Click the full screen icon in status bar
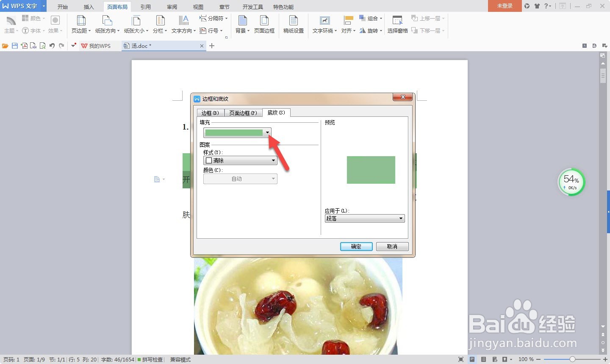Viewport: 610px width, 364px height. click(461, 359)
